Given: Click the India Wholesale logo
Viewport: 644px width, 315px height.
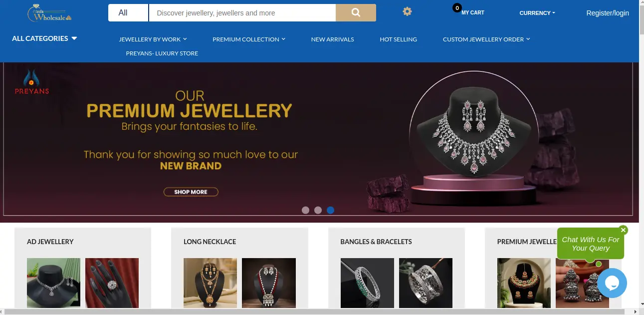Looking at the screenshot, I should pos(49,13).
